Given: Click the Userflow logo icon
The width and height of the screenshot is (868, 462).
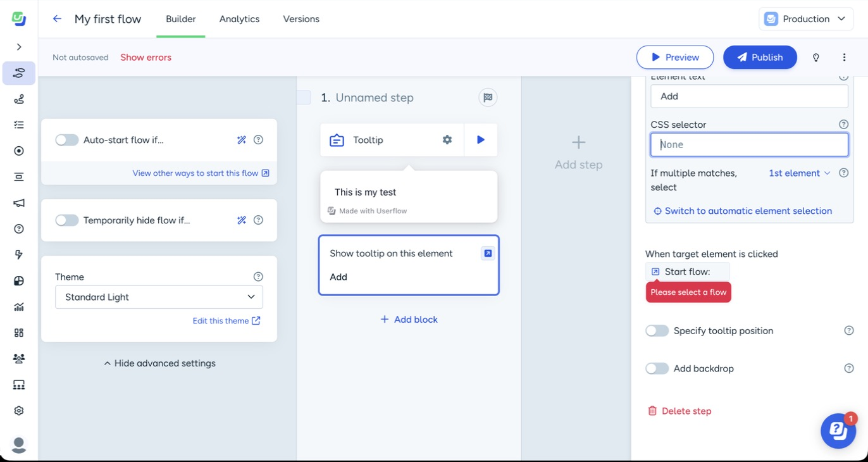Looking at the screenshot, I should click(x=19, y=19).
